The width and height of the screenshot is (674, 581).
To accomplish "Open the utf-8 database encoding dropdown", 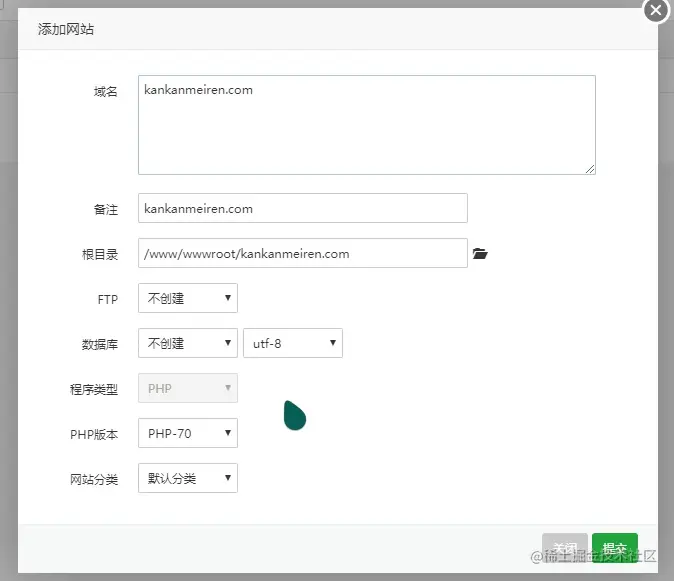I will 293,343.
